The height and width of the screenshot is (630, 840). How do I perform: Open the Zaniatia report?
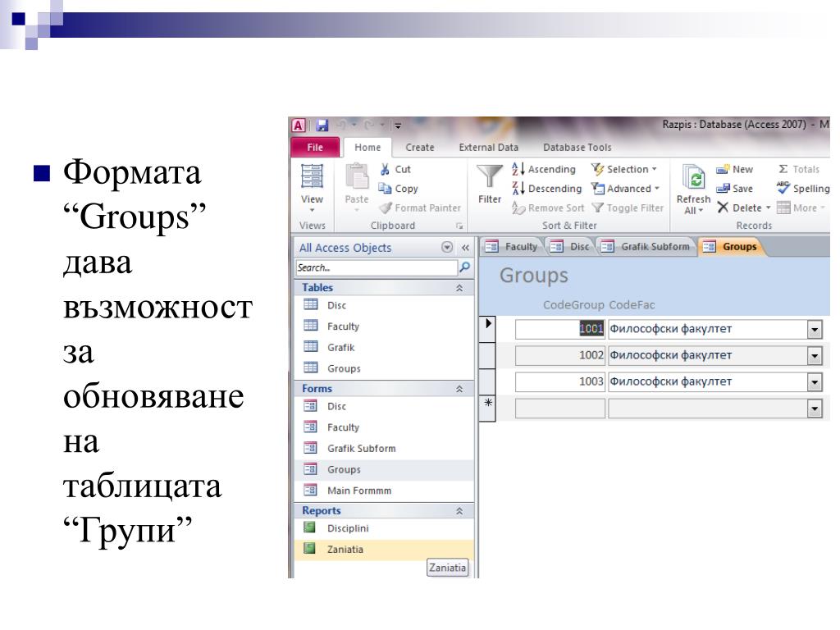click(384, 549)
